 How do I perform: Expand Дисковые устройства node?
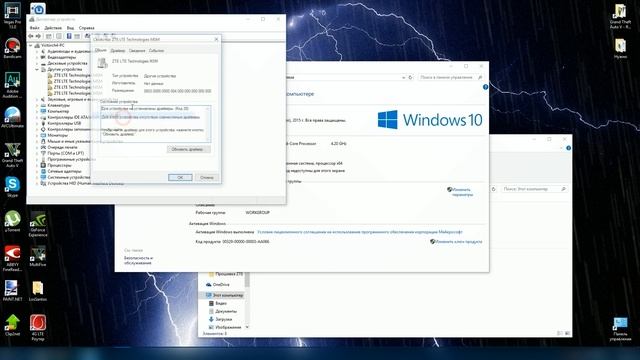tap(37, 63)
